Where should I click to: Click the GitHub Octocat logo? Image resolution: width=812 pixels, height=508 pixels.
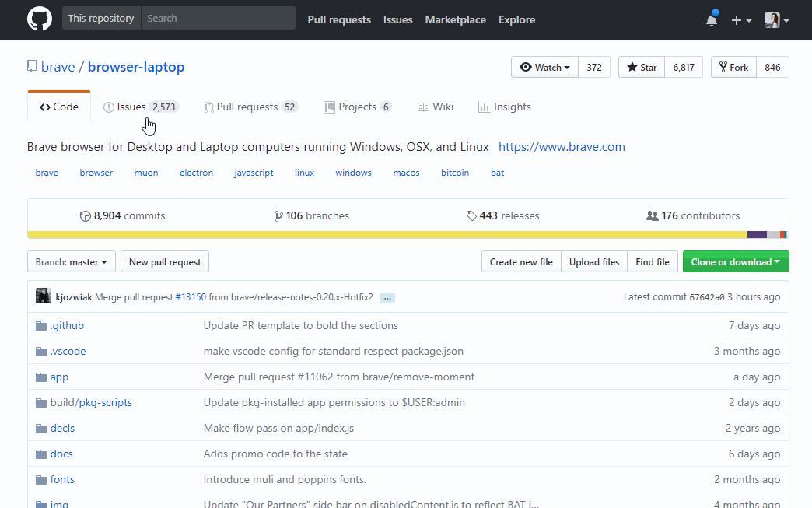point(40,19)
